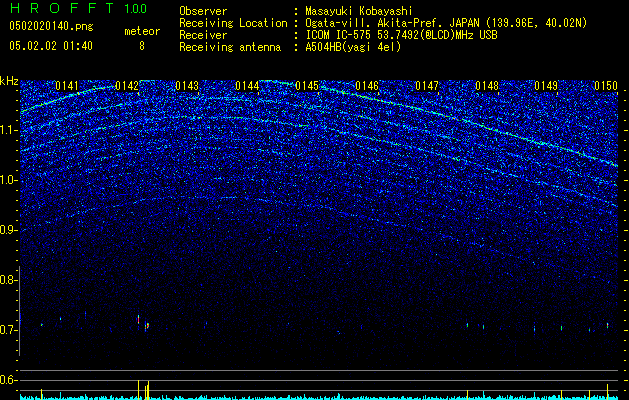Click the 0145 time marker
This screenshot has width=629, height=400.
307,86
